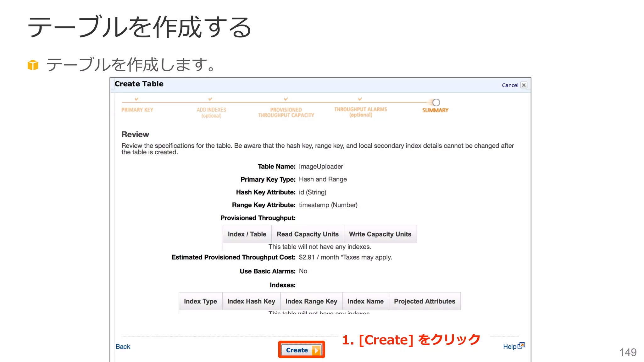644x362 pixels.
Task: Click the Primary Key checkmark icon
Action: click(136, 99)
